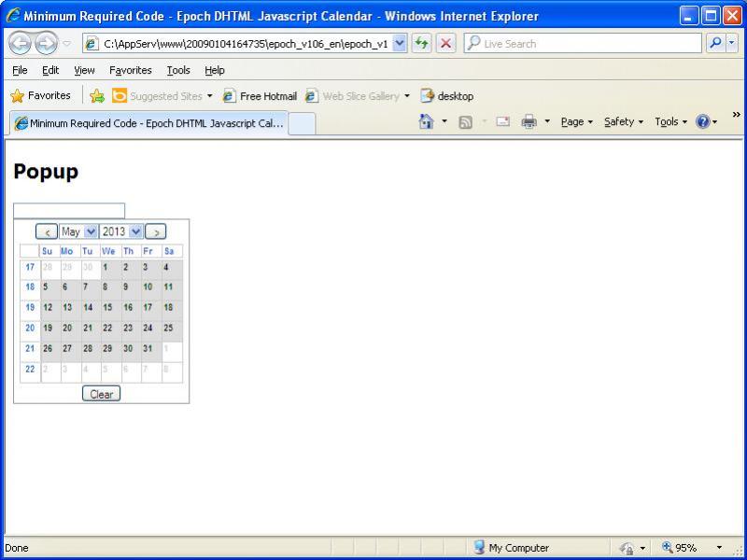Open Web Slice Gallery link
The height and width of the screenshot is (560, 747).
pyautogui.click(x=358, y=96)
